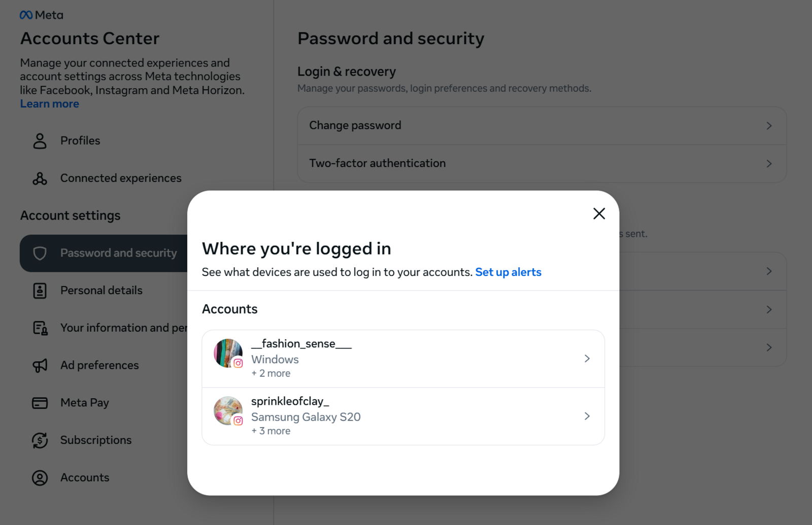The image size is (812, 525).
Task: Click the Meta logo at top left
Action: [41, 15]
